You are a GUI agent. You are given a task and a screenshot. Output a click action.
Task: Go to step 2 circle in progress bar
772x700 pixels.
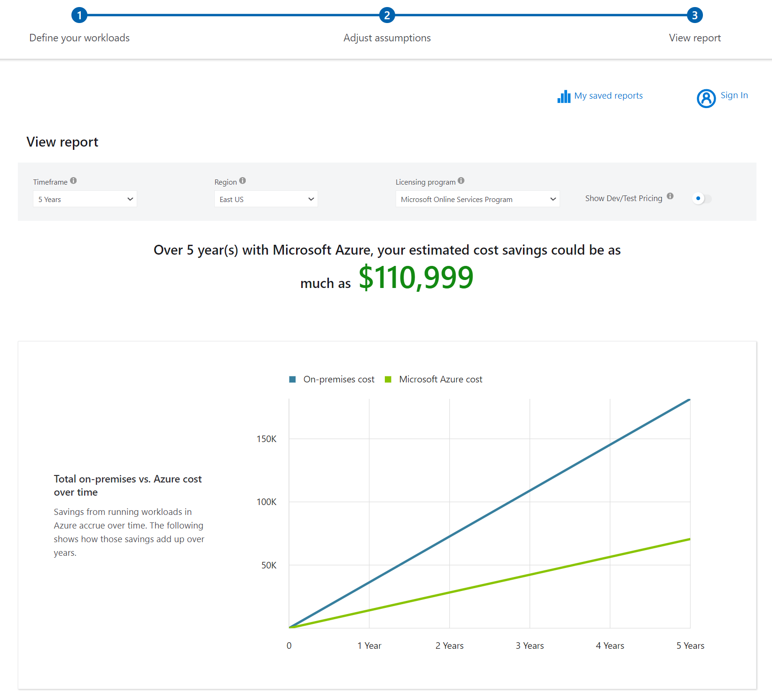coord(387,15)
